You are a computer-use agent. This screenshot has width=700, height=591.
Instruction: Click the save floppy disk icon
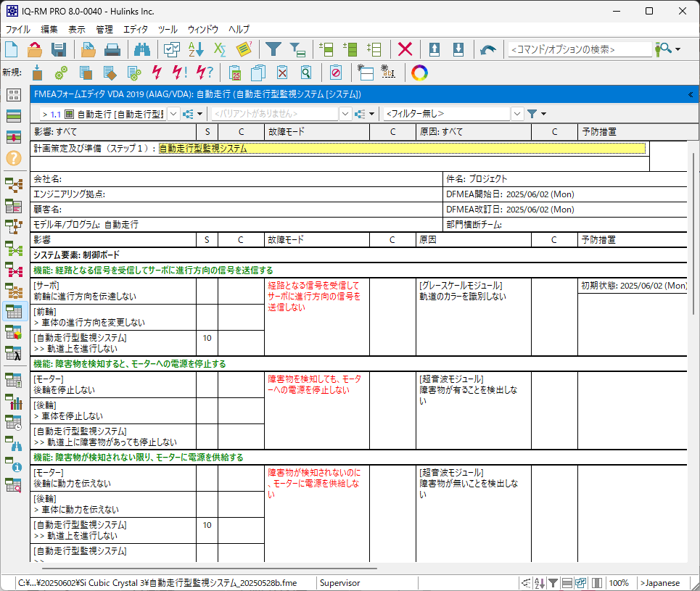tap(59, 49)
